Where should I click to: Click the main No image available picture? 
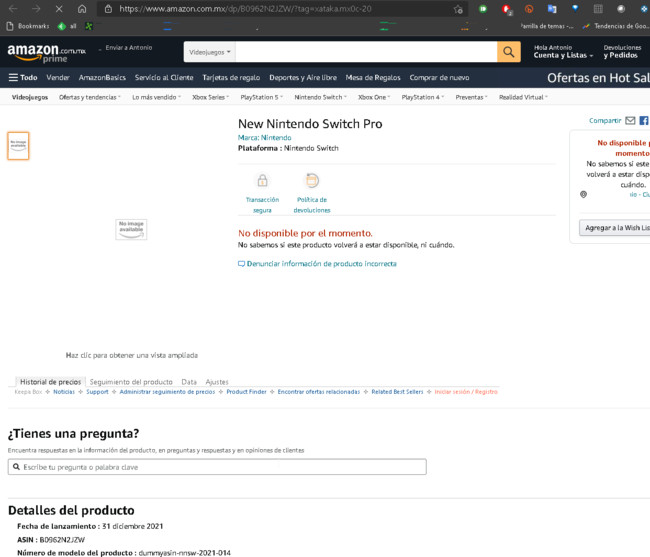131,229
